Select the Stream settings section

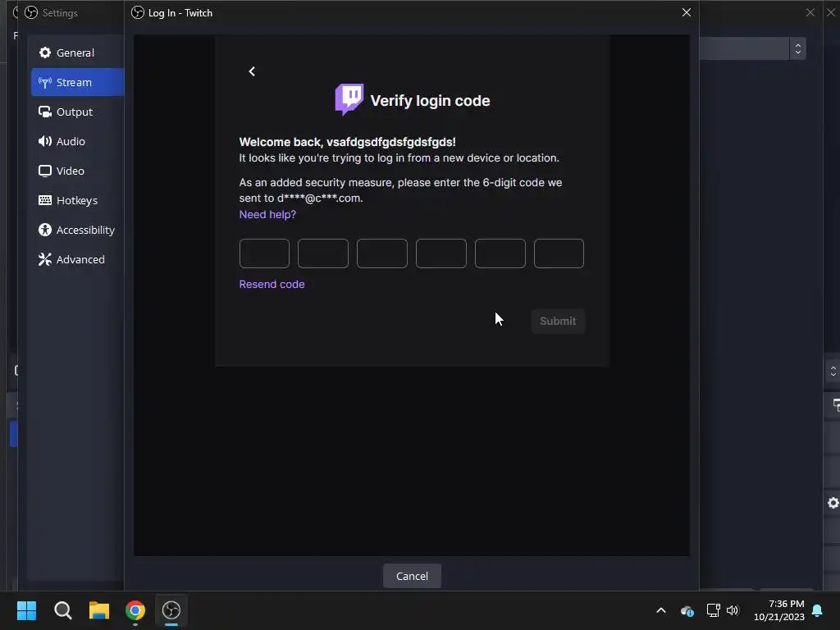[x=77, y=82]
